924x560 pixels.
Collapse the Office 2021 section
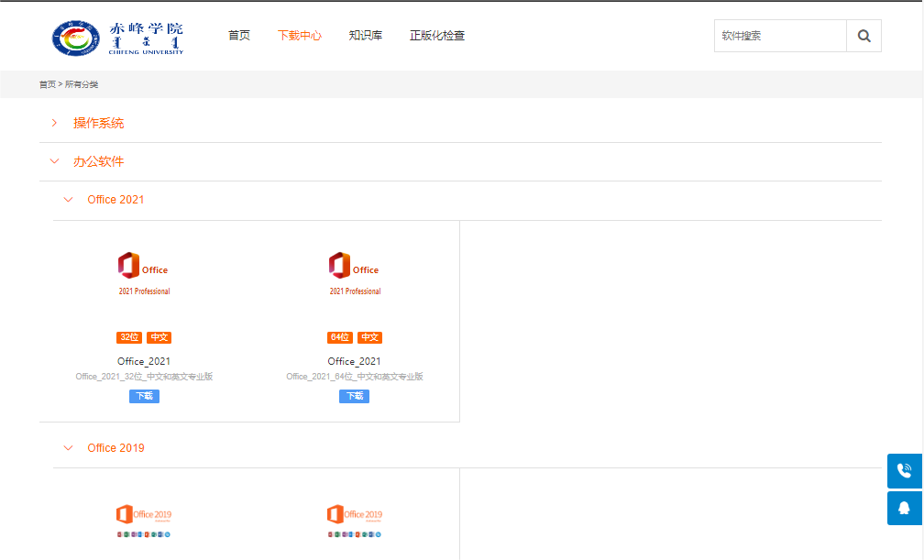115,200
